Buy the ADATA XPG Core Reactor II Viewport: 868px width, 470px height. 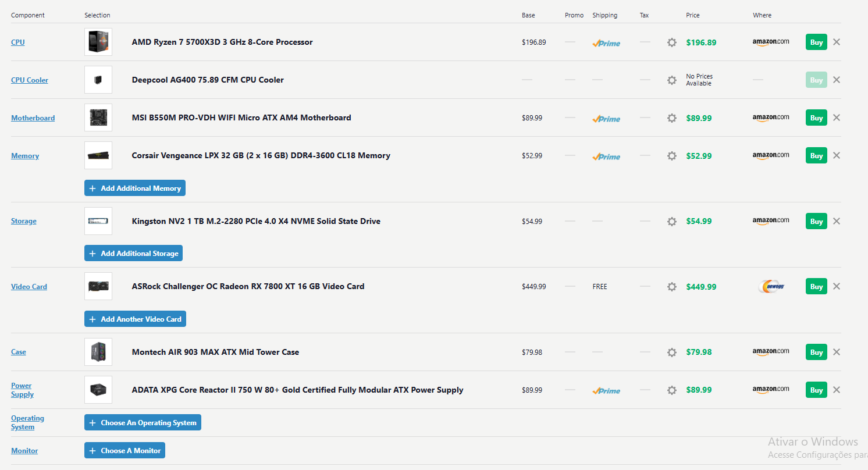coord(816,390)
